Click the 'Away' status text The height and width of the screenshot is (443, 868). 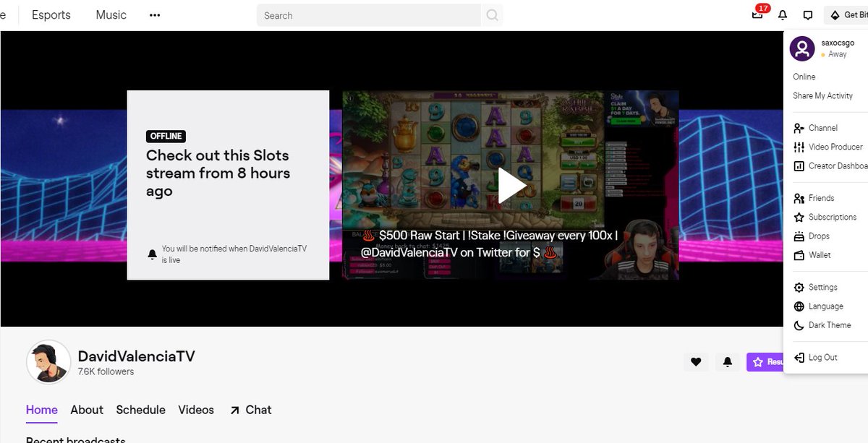[x=838, y=54]
